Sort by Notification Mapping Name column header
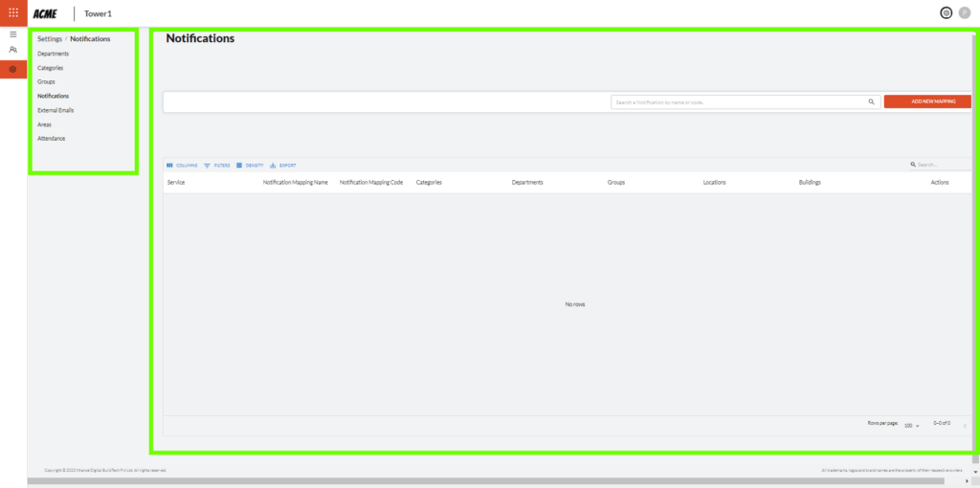The height and width of the screenshot is (488, 980). [295, 182]
